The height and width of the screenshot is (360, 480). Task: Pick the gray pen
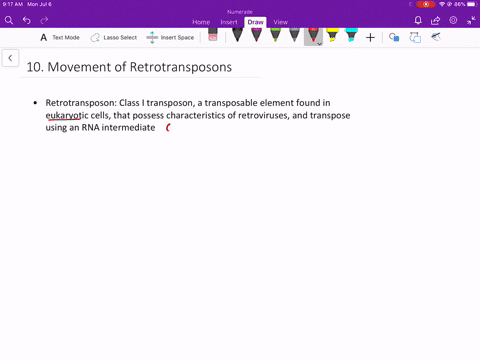click(294, 35)
